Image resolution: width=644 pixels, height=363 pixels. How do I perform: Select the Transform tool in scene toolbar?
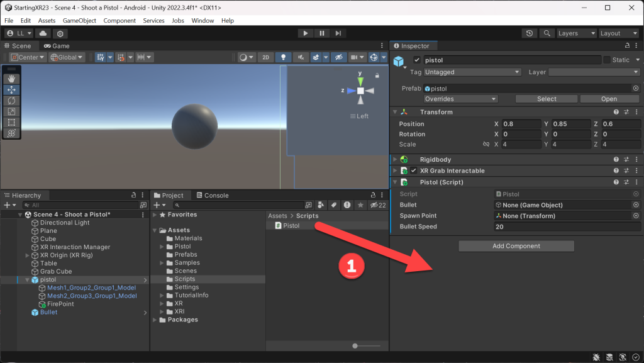11,133
